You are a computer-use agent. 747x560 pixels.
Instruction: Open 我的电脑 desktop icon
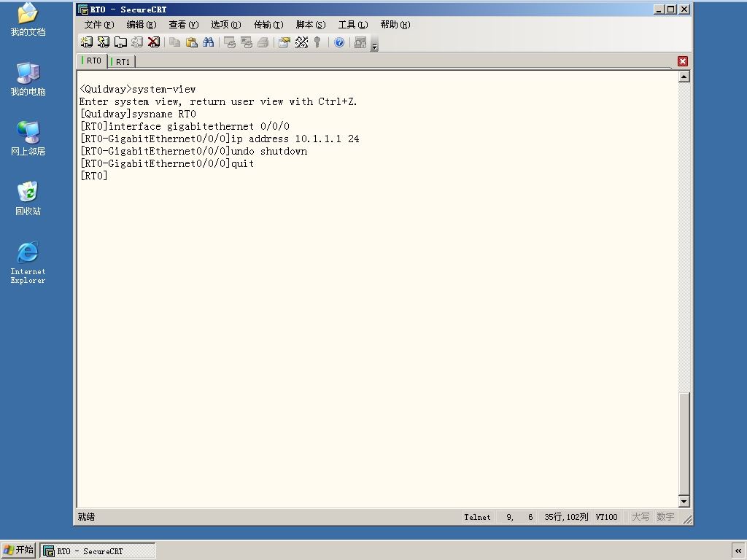click(28, 79)
